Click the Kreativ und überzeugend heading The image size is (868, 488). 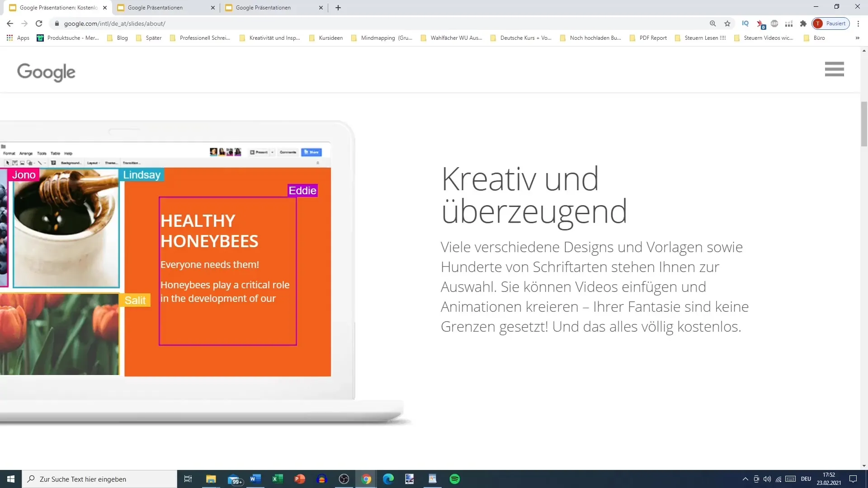[x=534, y=195]
